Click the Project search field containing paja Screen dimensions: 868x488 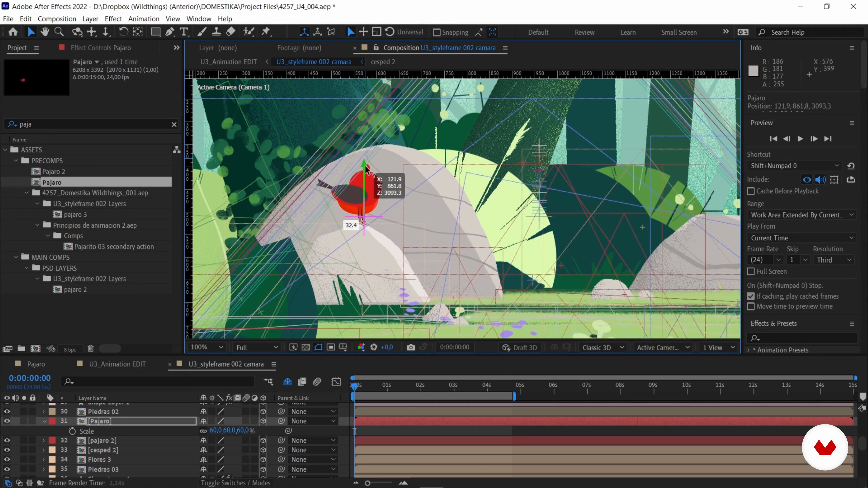point(91,124)
